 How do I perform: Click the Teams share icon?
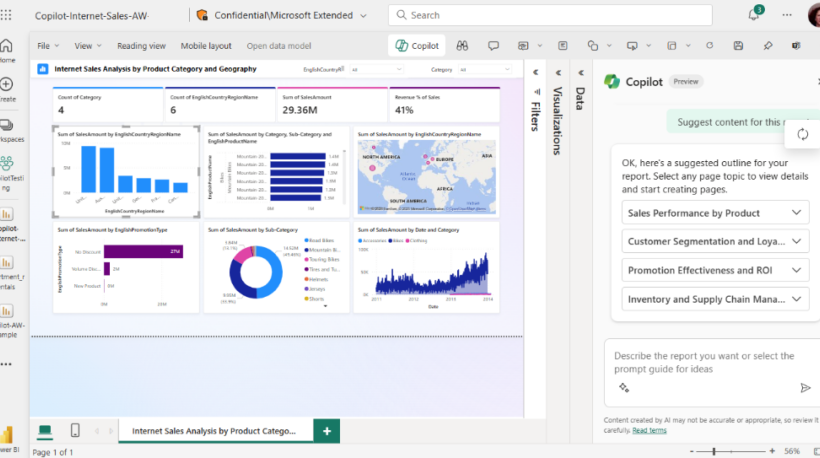(x=796, y=45)
